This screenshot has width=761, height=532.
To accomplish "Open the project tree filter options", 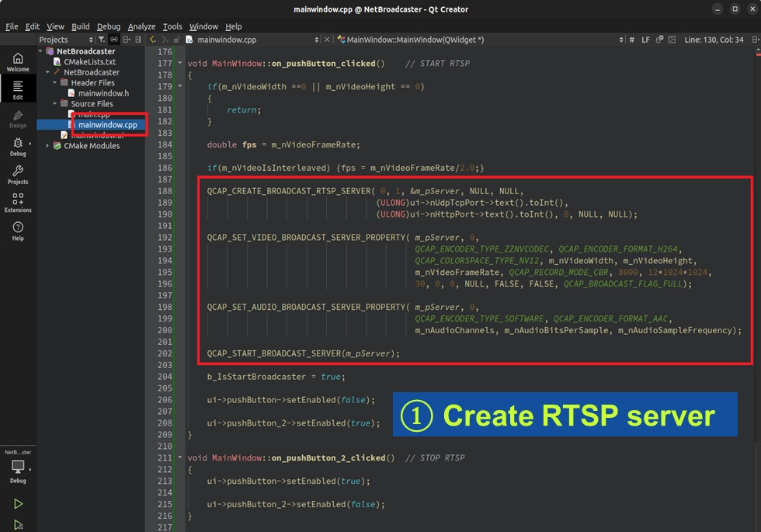I will pyautogui.click(x=102, y=40).
